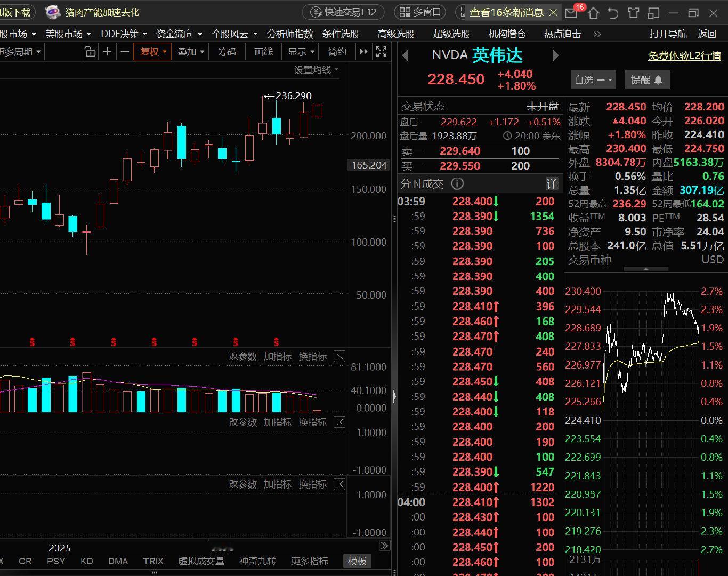Screen dimensions: 728x576
Task: Switch to the PSY indicator tab
Action: [56, 561]
